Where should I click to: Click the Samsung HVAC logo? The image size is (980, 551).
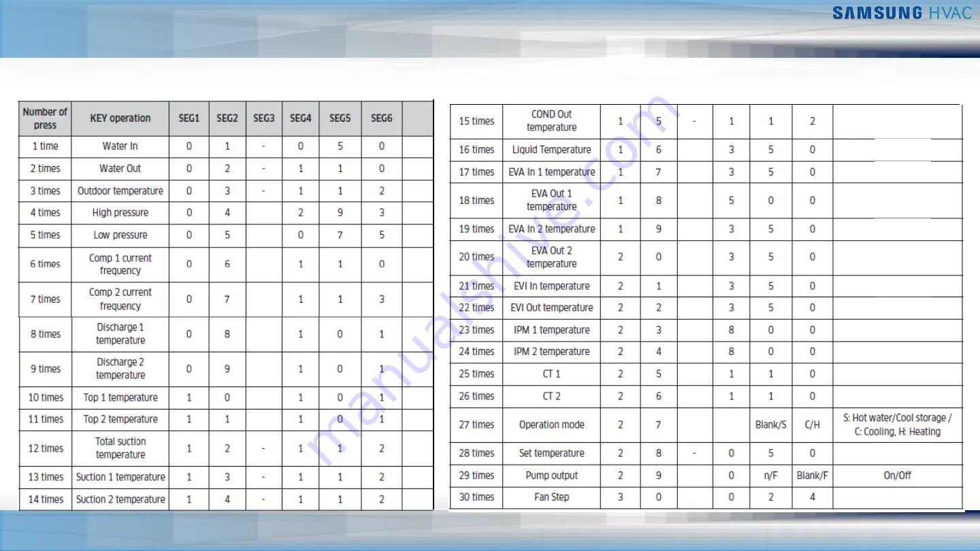pos(902,13)
